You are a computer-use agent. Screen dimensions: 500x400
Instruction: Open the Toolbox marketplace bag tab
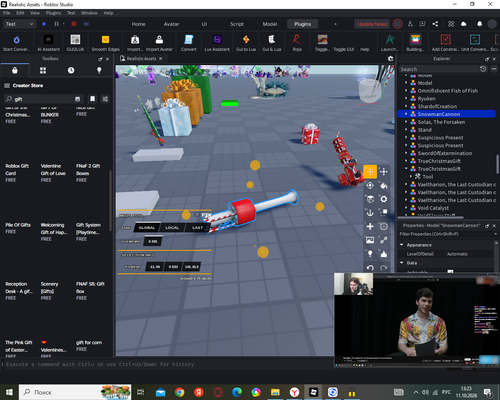pos(15,70)
